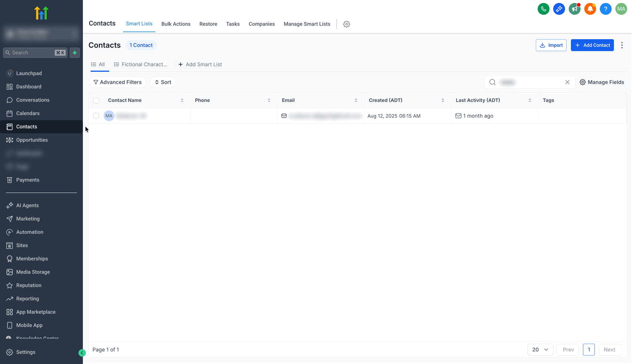Click the Add Contact button
The height and width of the screenshot is (364, 632).
[x=592, y=45]
